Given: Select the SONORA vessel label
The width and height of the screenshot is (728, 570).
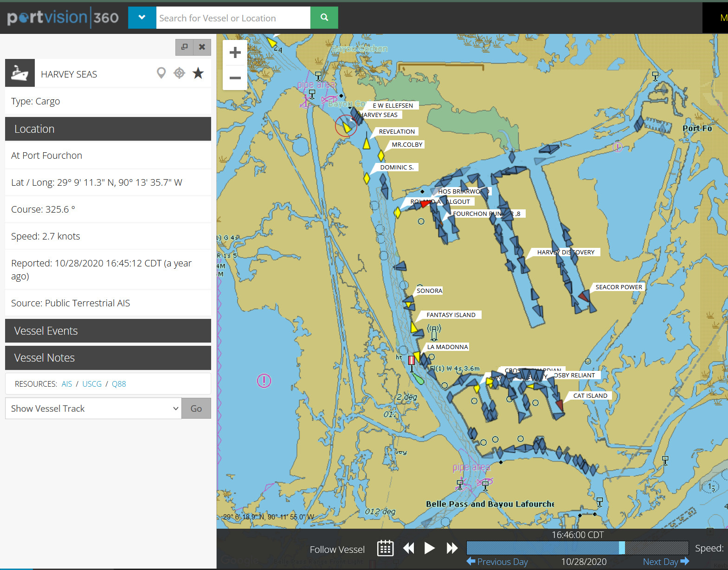Looking at the screenshot, I should click(x=429, y=291).
